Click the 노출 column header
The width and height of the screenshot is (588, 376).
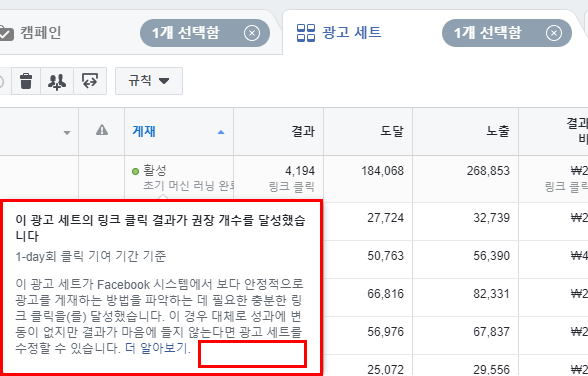click(498, 131)
